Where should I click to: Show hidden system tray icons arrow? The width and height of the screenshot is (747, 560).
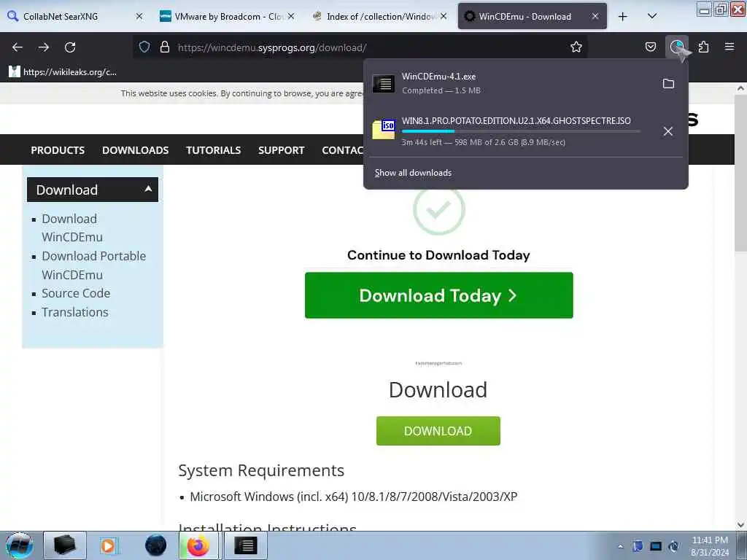[620, 546]
